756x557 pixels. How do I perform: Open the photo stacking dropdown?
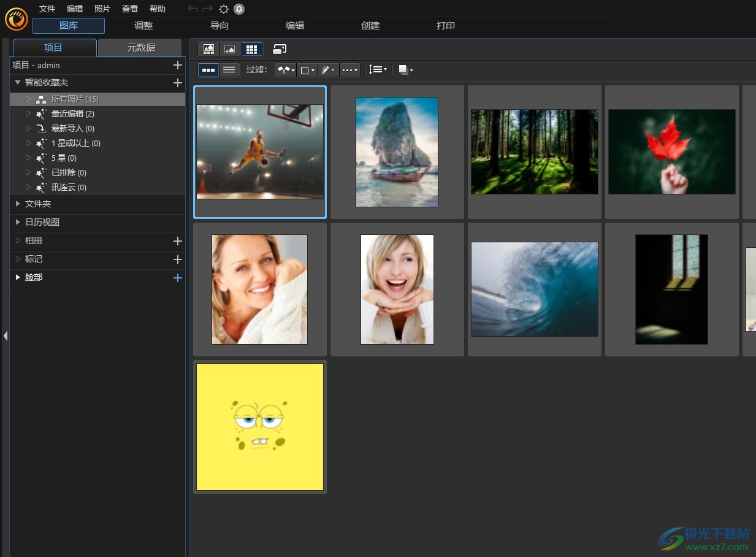(405, 70)
